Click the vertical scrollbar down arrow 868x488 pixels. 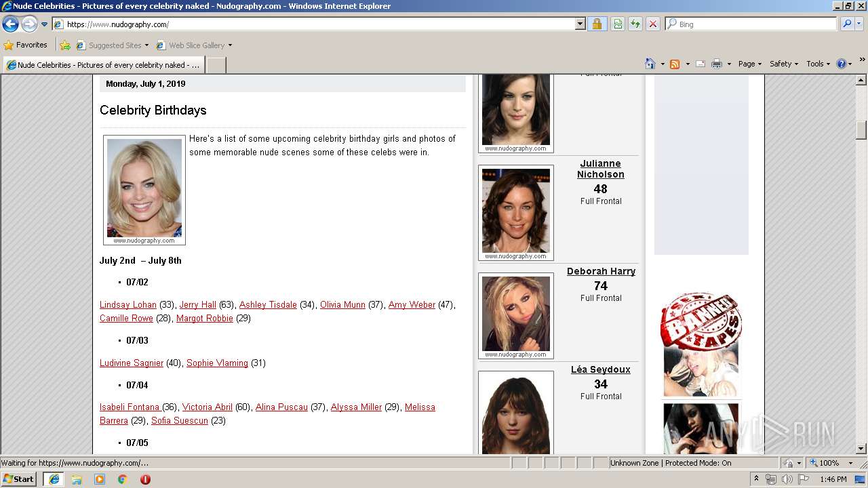pyautogui.click(x=861, y=448)
